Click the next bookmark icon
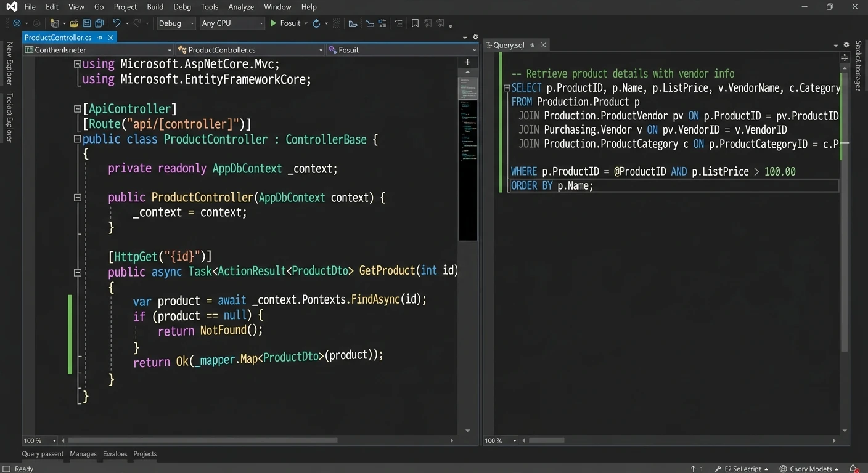868x473 pixels. pyautogui.click(x=440, y=23)
